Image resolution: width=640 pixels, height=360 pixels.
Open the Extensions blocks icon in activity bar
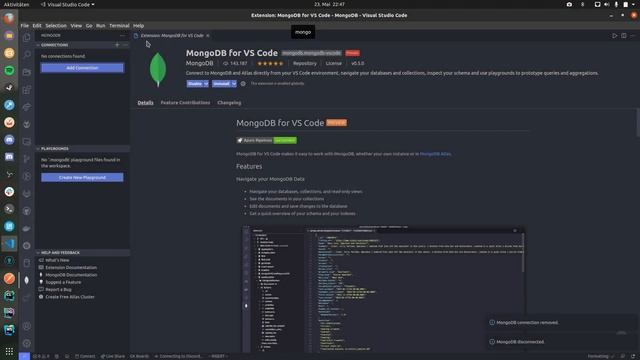[x=27, y=89]
